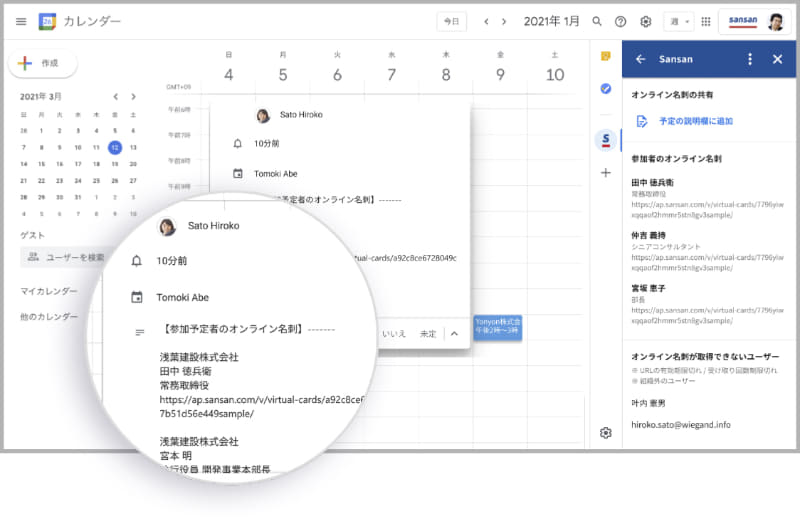Go to today with 今日 button

pyautogui.click(x=452, y=21)
